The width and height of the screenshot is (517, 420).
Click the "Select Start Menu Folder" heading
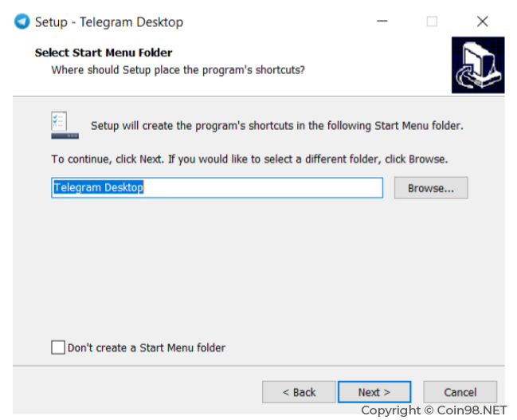click(x=104, y=53)
